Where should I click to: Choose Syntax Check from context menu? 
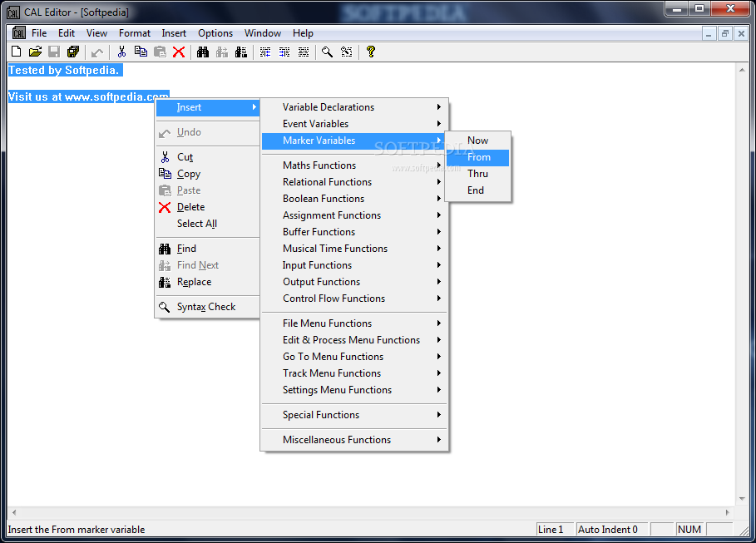pos(207,307)
